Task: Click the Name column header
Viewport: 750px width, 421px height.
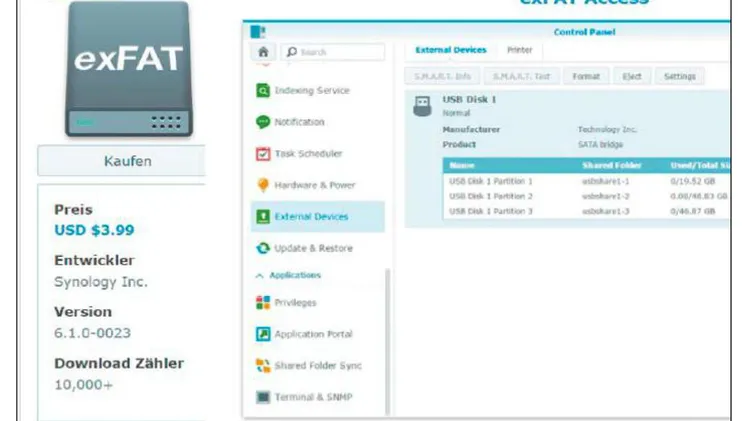Action: 462,166
